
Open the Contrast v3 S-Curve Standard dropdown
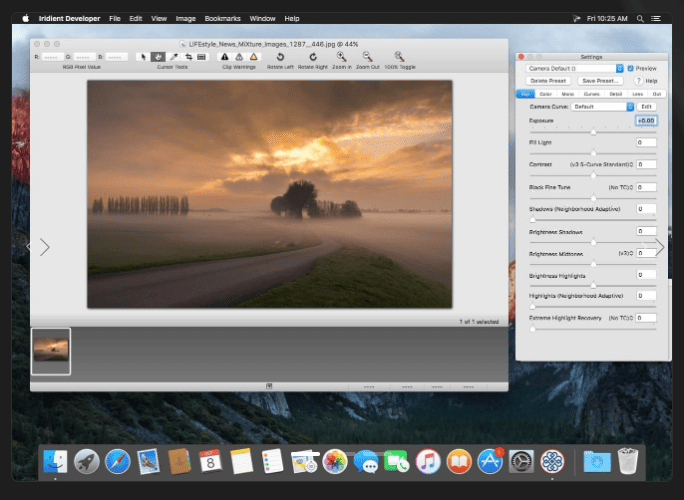tap(601, 164)
